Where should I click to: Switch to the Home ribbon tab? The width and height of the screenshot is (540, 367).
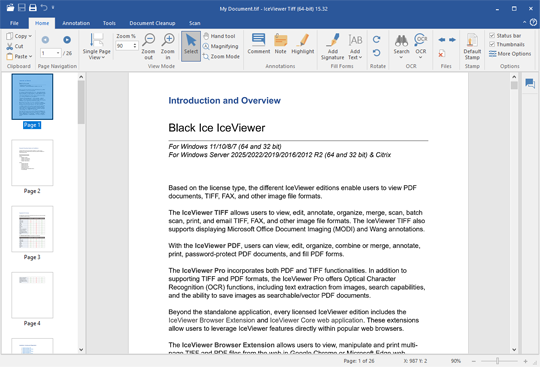(42, 23)
